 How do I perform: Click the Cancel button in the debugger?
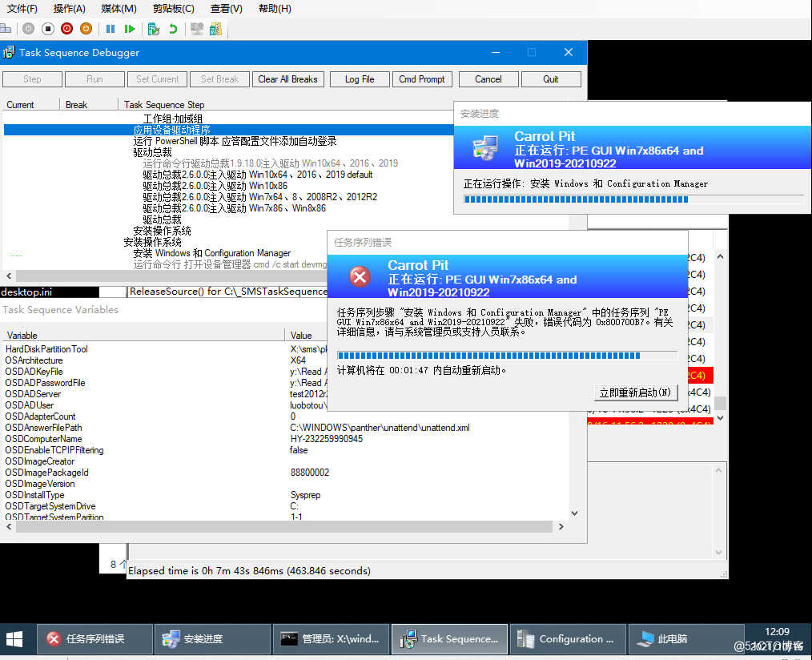click(488, 79)
